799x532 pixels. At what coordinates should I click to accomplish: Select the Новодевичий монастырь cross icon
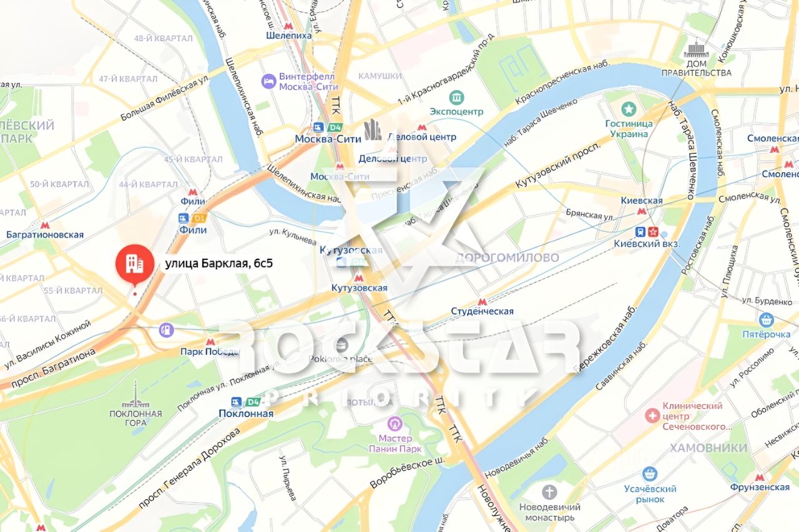tap(549, 493)
